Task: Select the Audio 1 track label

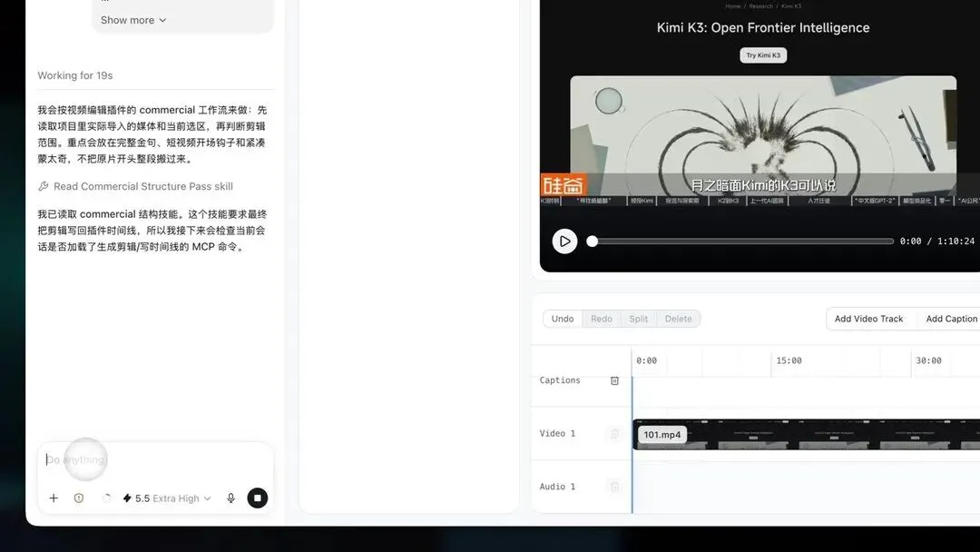Action: [557, 487]
